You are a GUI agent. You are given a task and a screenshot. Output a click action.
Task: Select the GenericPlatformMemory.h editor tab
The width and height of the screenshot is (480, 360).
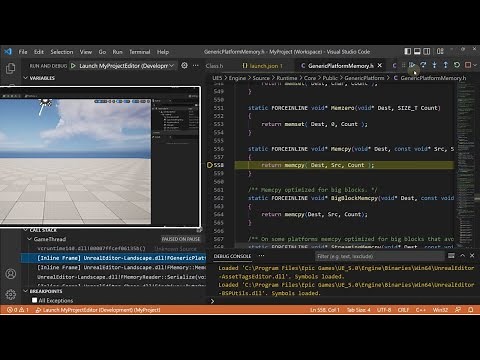coord(341,66)
